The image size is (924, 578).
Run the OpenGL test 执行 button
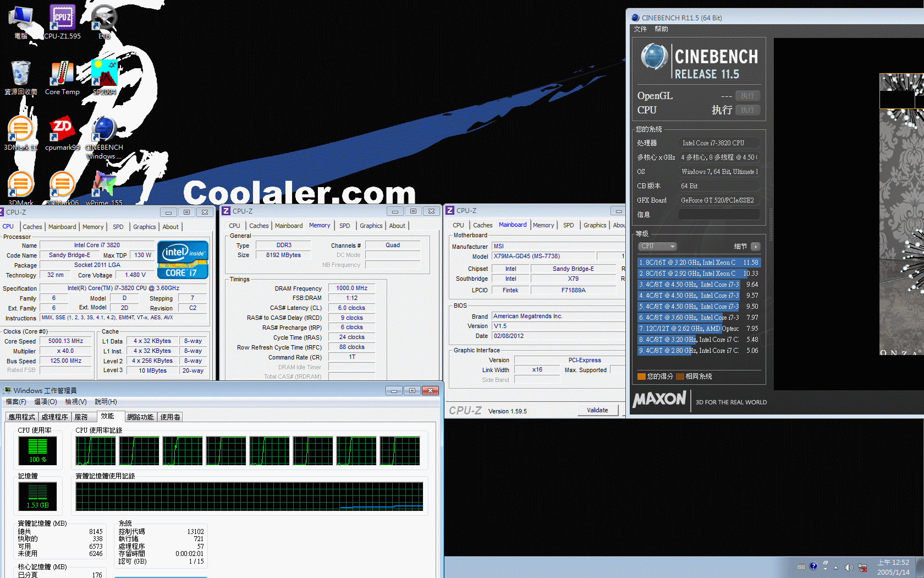pyautogui.click(x=747, y=96)
